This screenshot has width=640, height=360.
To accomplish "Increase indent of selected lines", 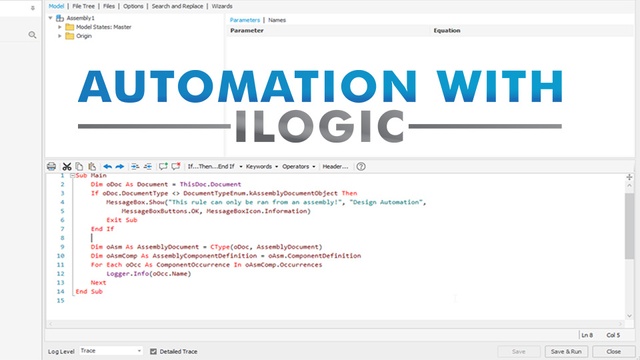I will click(x=135, y=167).
